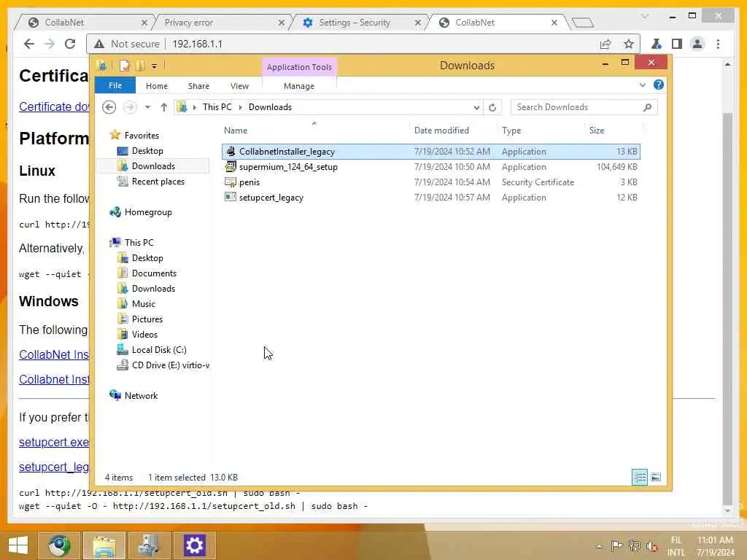Select supermium_124_64_setup file
Viewport: 747px width, 560px height.
pyautogui.click(x=430, y=167)
